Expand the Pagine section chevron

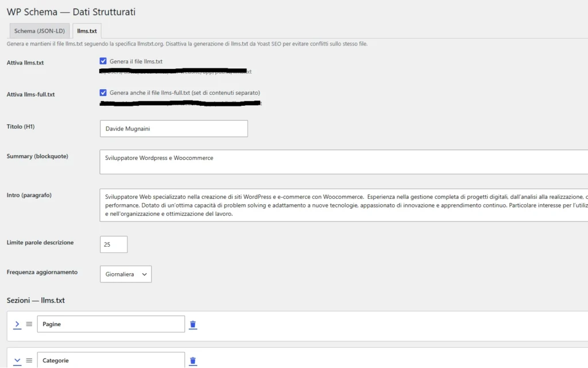pos(17,324)
